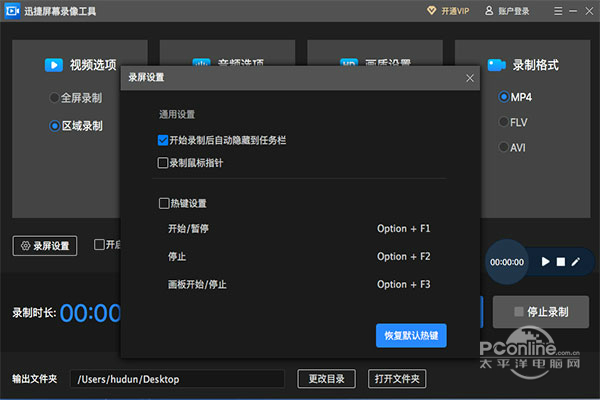Click the 输出文件夹 label
This screenshot has height=400, width=600.
[34, 379]
